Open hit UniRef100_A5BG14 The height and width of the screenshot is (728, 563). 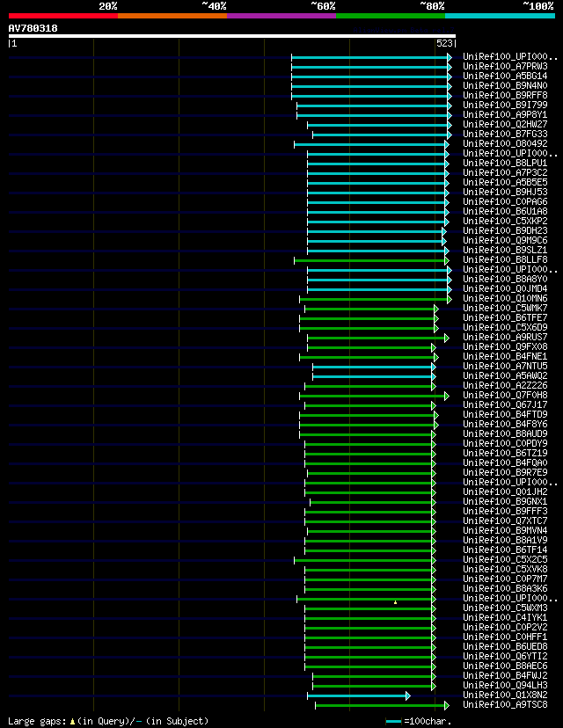tap(505, 76)
